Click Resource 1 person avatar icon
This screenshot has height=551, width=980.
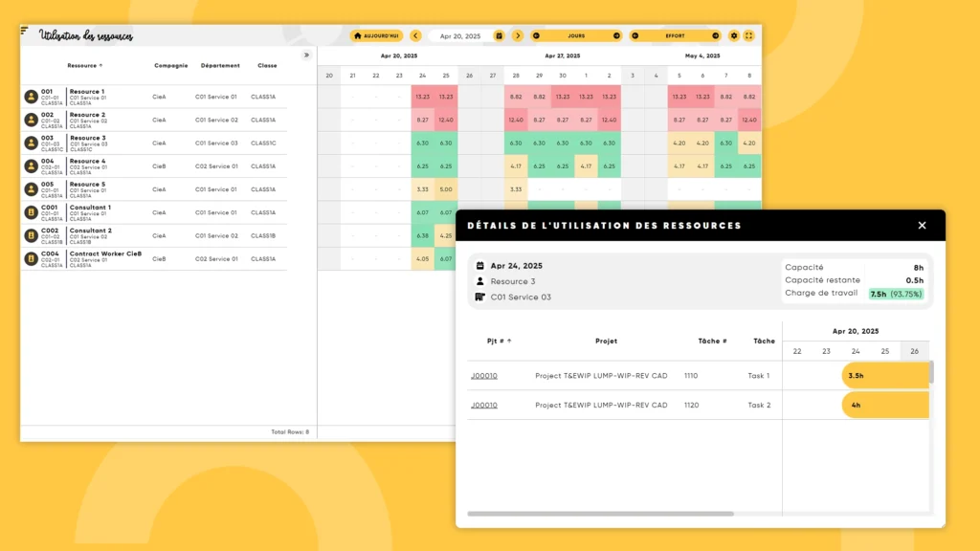point(31,97)
